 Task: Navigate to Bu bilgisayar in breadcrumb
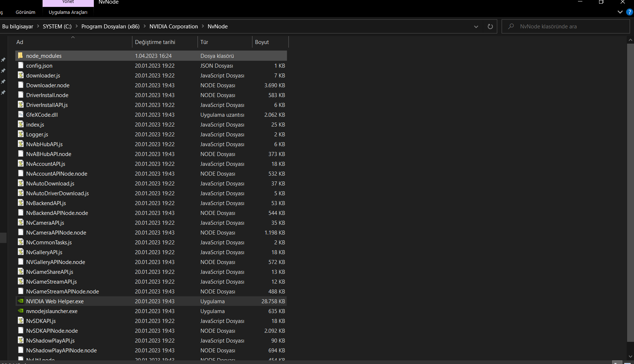tap(17, 26)
